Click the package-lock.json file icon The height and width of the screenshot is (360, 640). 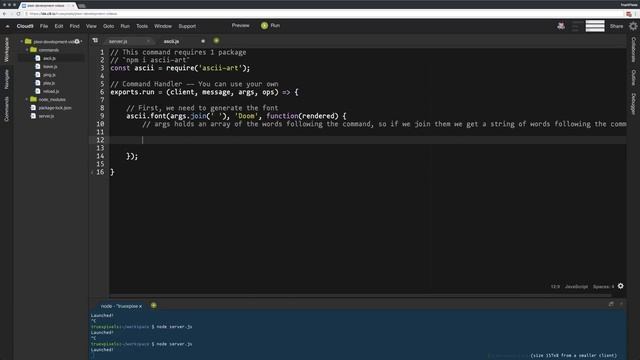[33, 107]
